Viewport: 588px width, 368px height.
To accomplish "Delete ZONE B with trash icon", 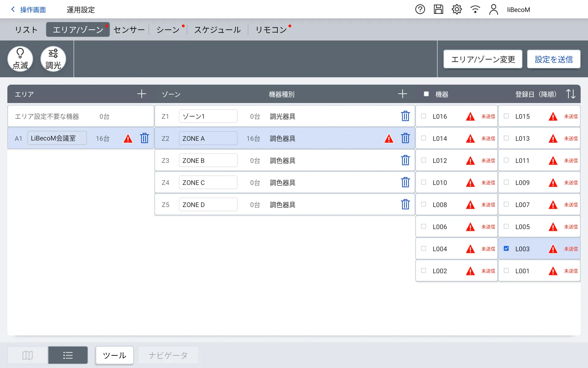I will coord(405,160).
